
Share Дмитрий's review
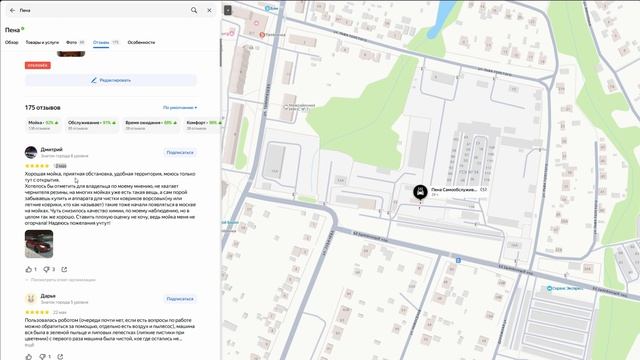click(x=64, y=269)
